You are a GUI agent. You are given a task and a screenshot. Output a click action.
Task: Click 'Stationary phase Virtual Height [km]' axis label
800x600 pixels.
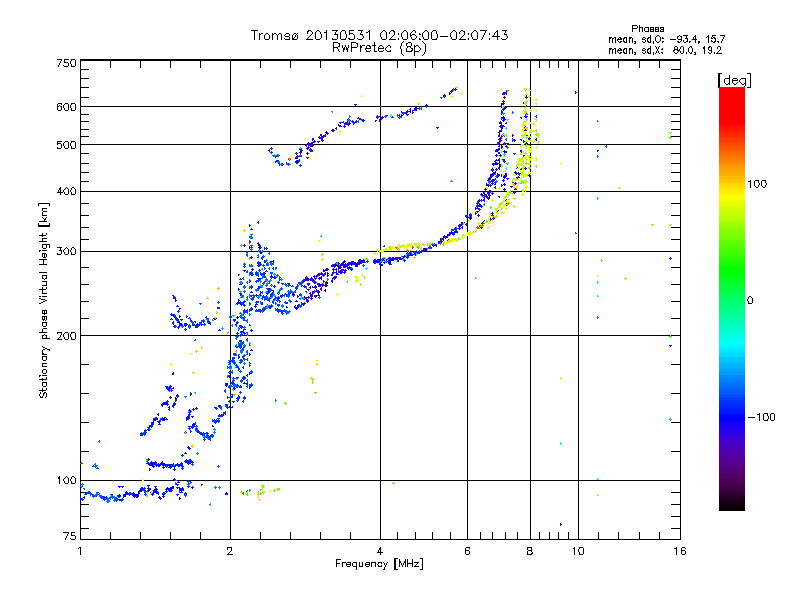coord(44,300)
